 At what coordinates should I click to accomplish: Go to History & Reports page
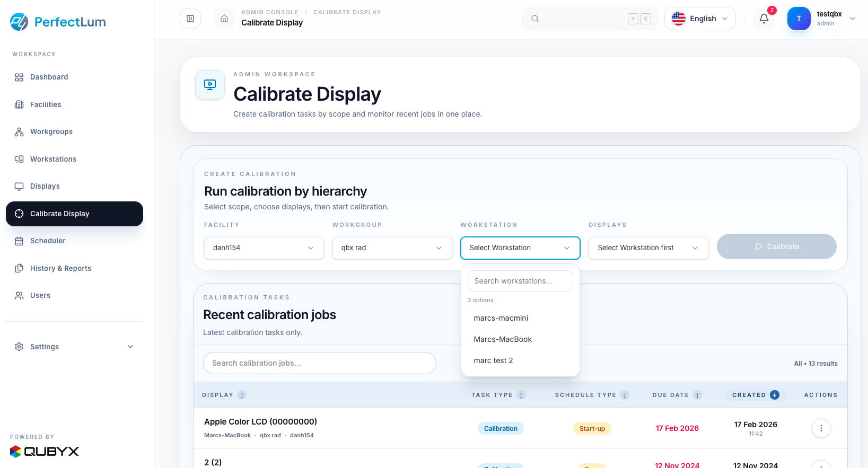tap(60, 268)
